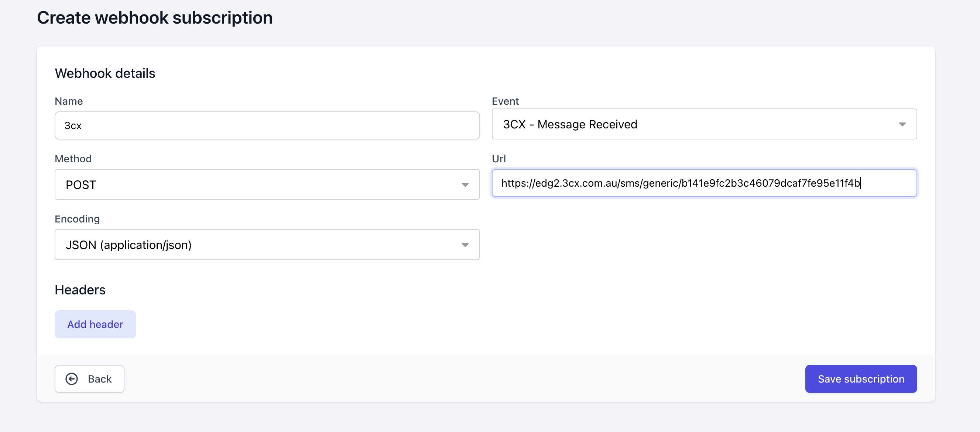980x432 pixels.
Task: Click the Back button
Action: pos(89,379)
